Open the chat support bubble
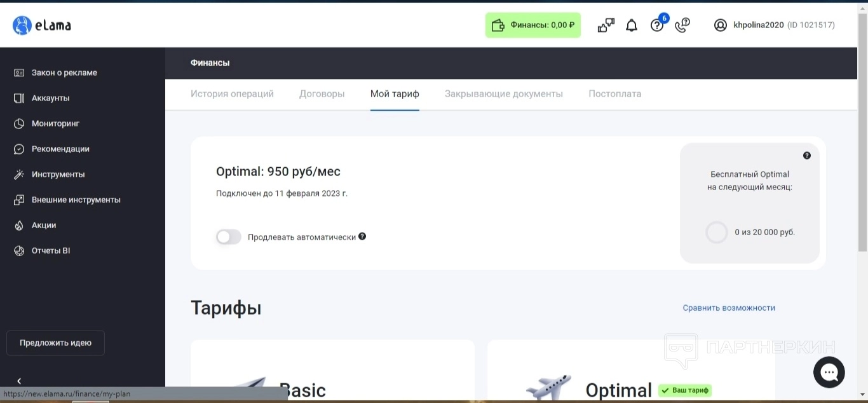This screenshot has width=868, height=403. click(829, 372)
